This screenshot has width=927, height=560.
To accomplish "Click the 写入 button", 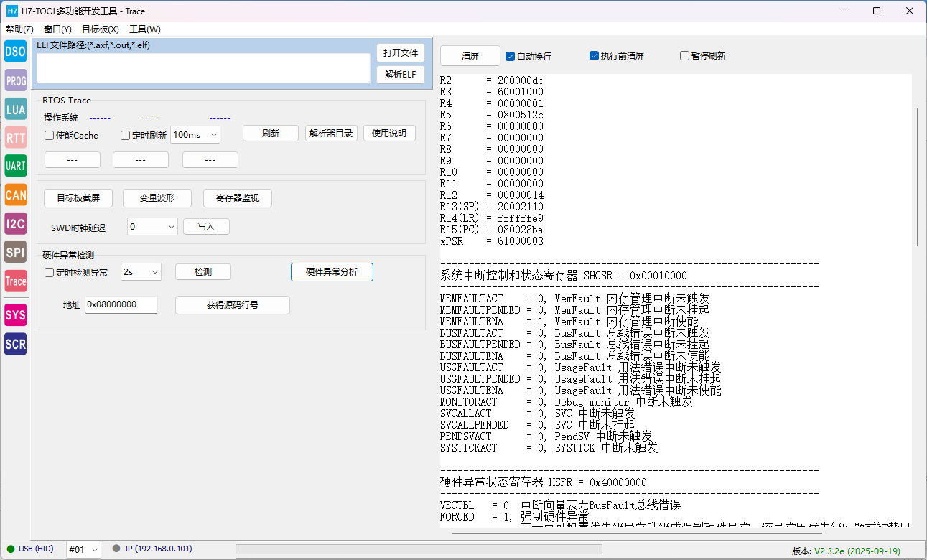I will tap(206, 226).
